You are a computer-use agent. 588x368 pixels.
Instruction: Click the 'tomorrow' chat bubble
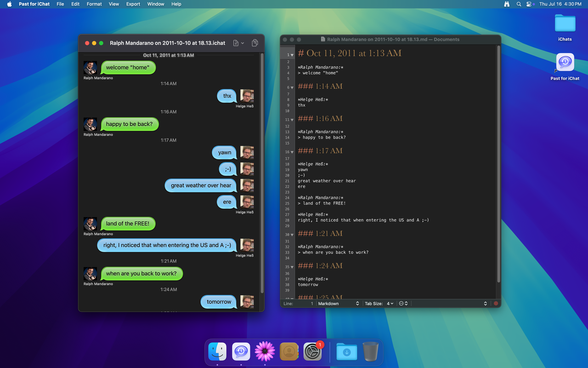pyautogui.click(x=219, y=302)
